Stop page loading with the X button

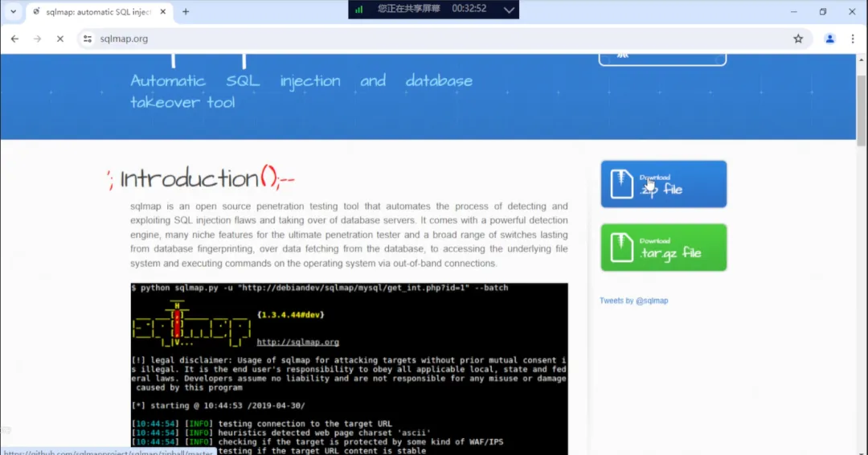tap(60, 39)
